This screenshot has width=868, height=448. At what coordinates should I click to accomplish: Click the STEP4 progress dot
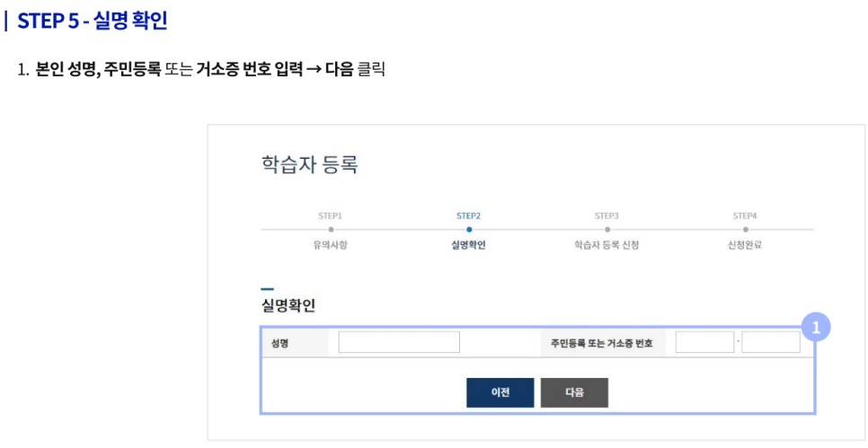(x=745, y=230)
